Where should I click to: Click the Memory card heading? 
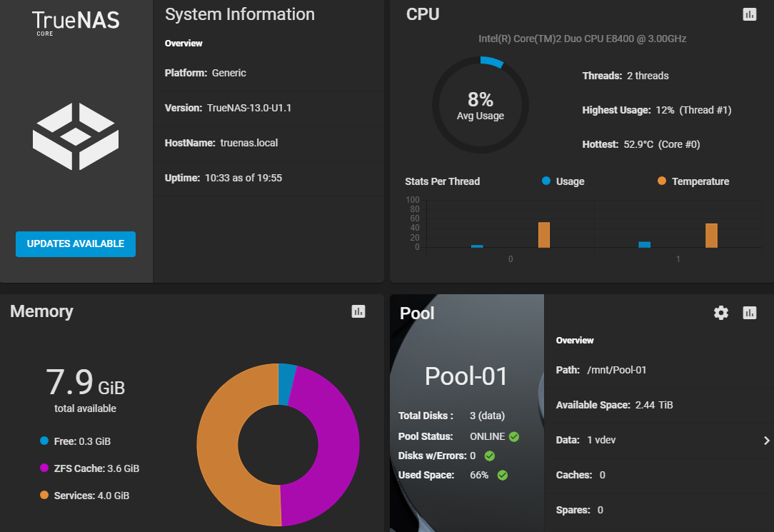[x=41, y=311]
